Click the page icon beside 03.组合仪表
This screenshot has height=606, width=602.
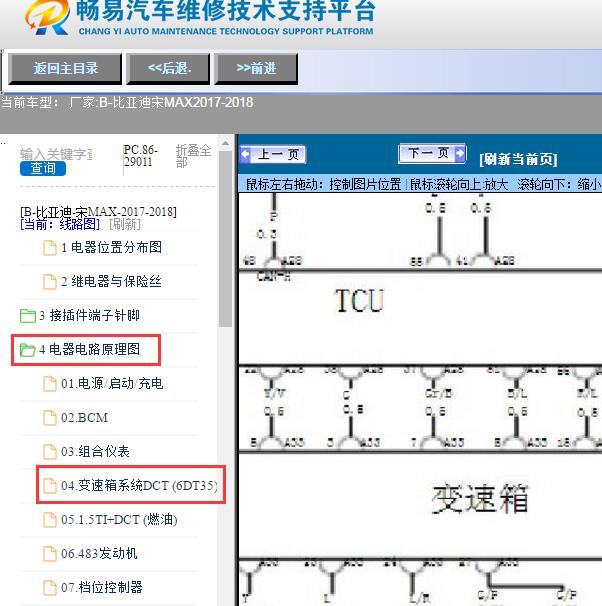point(49,452)
